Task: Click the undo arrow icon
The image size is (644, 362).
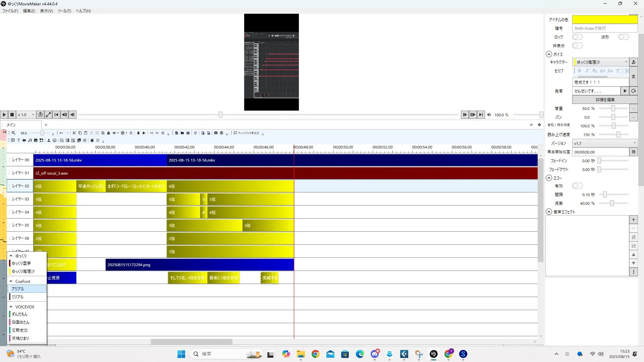Action: click(61, 133)
